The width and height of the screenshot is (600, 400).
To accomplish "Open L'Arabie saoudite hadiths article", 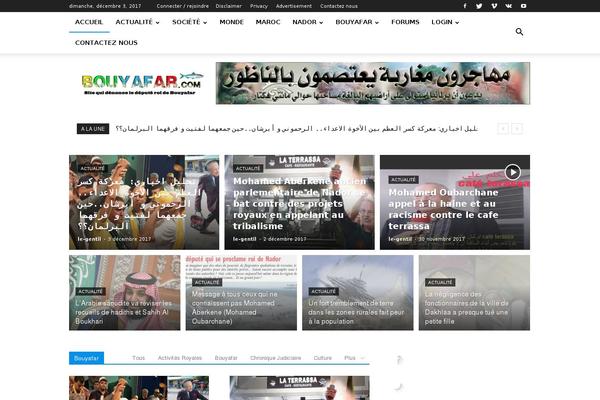I will [x=124, y=312].
